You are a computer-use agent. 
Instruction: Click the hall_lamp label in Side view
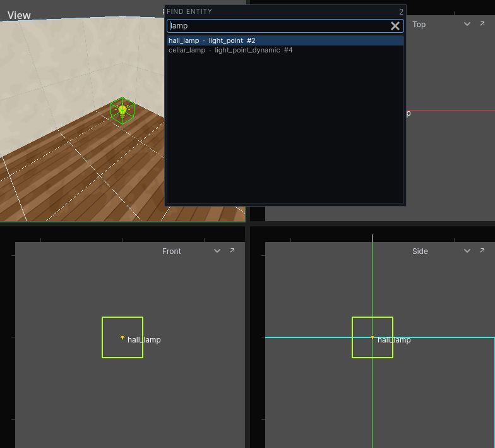(x=394, y=340)
